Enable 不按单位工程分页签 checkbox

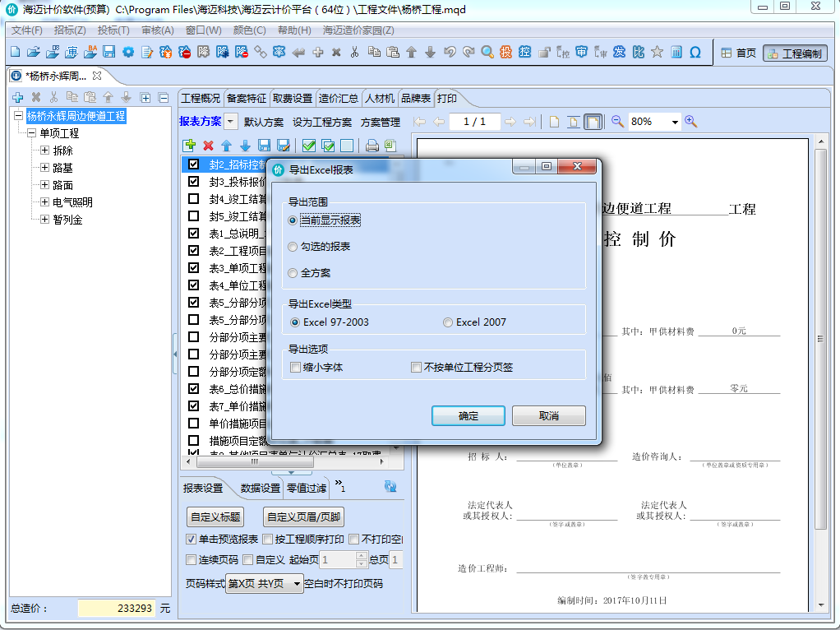416,368
